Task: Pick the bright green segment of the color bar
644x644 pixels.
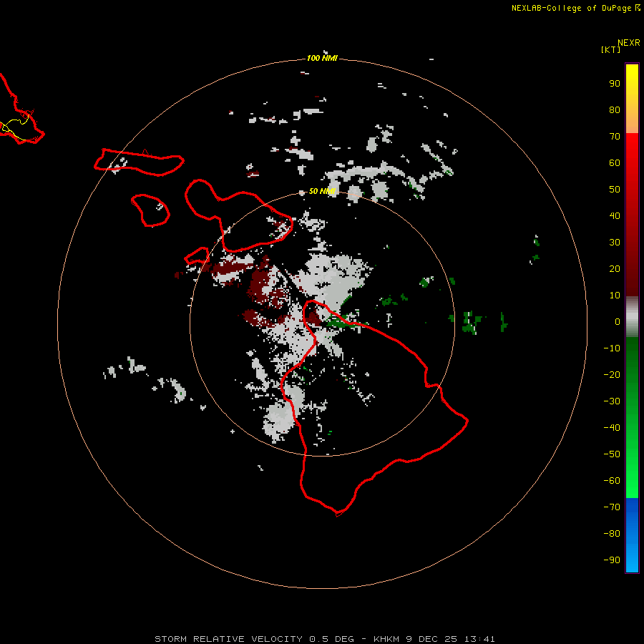Action: click(632, 472)
